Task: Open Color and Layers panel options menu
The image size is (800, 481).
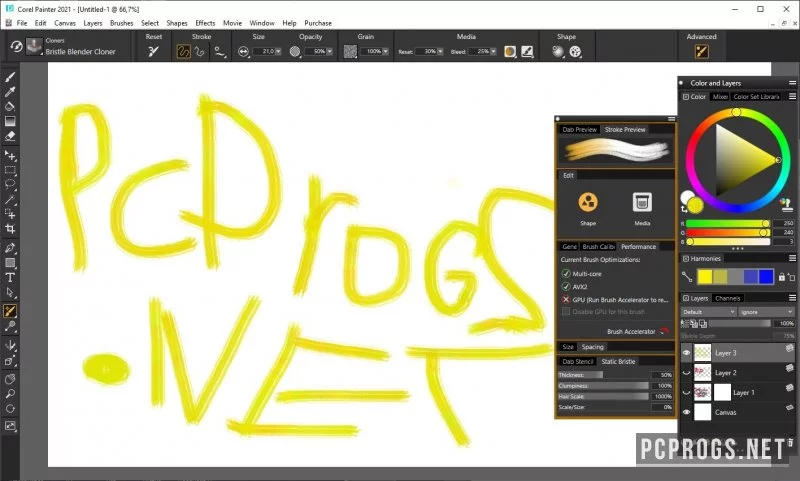Action: coord(792,83)
